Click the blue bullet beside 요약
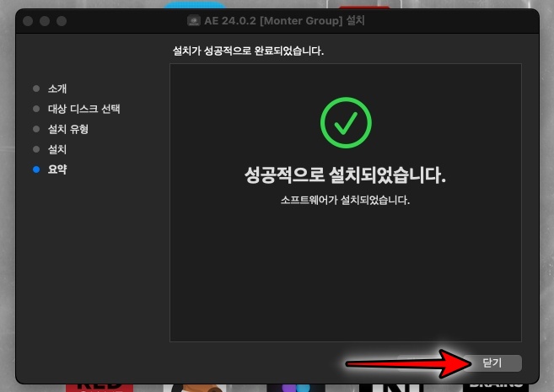 pyautogui.click(x=36, y=169)
